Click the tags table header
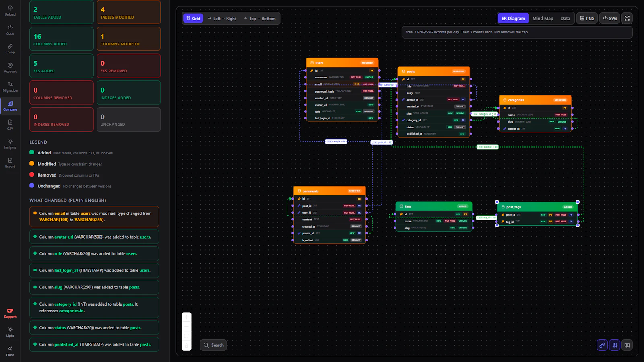644x362 pixels. point(433,206)
